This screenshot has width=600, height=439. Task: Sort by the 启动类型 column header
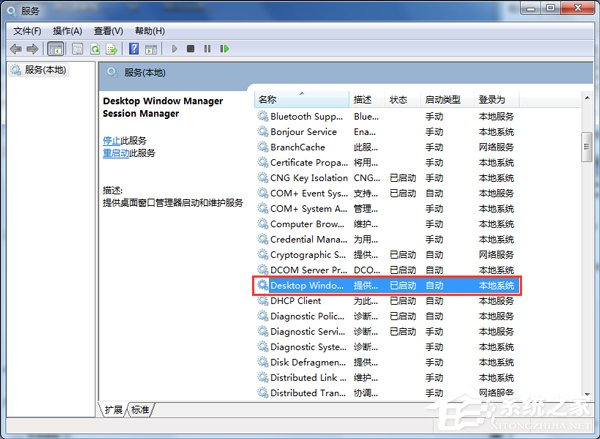(447, 100)
